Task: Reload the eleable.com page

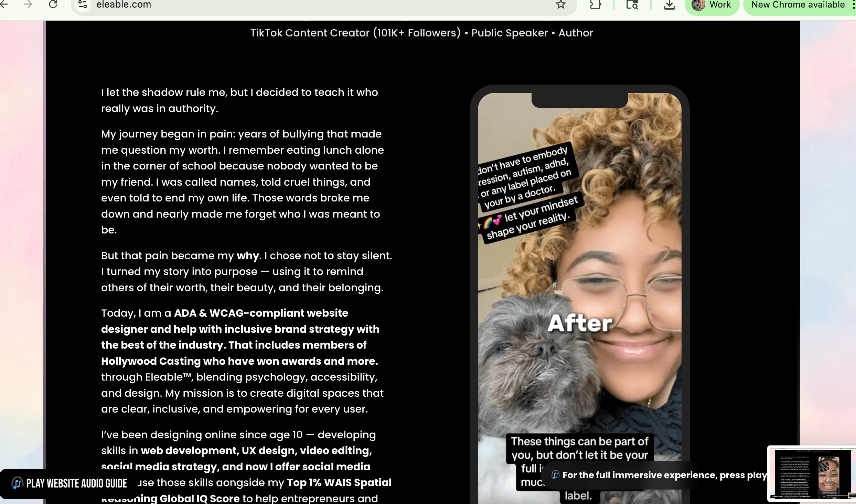Action: point(53,4)
